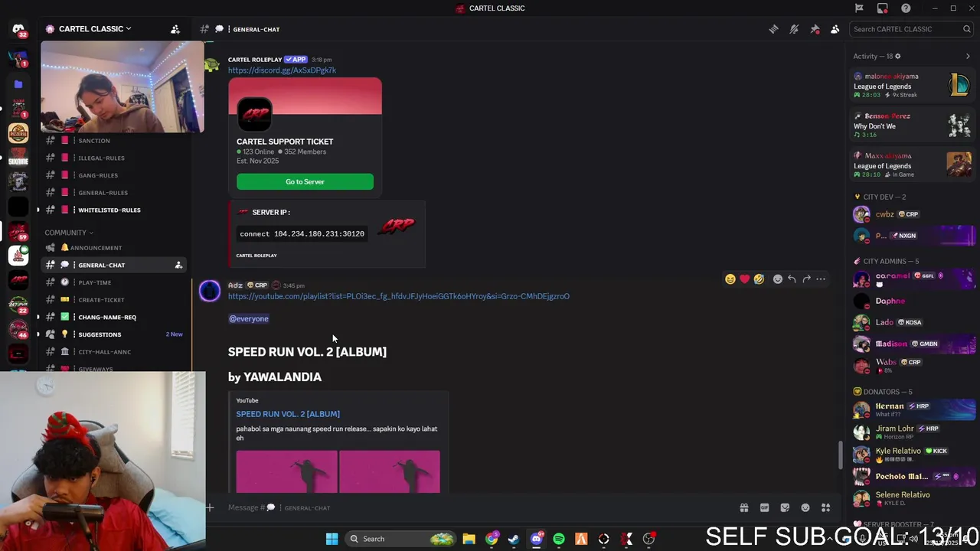Click the message chat scrollbar thumb
This screenshot has width=980, height=551.
(x=840, y=455)
